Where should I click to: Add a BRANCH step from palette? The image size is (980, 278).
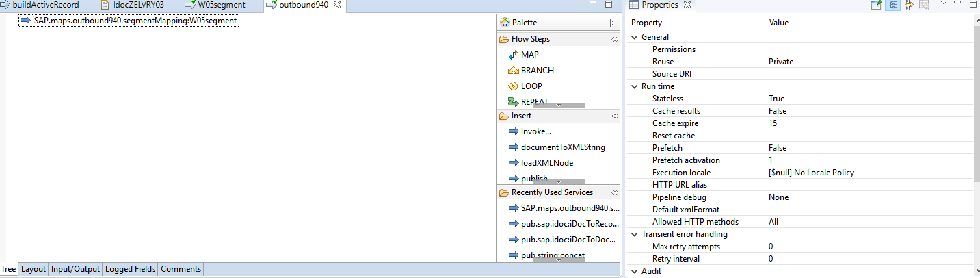(x=531, y=70)
